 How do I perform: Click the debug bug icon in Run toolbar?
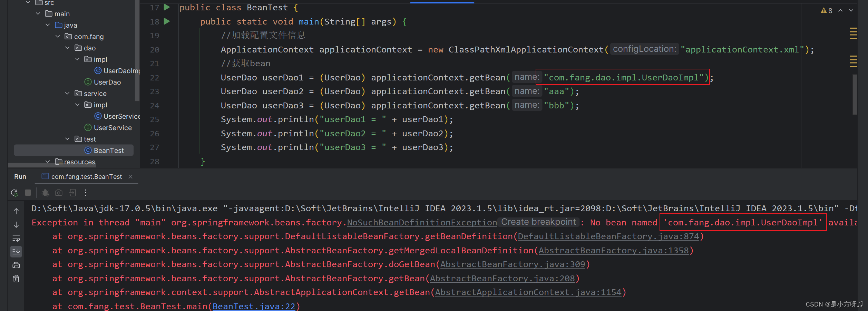click(45, 193)
